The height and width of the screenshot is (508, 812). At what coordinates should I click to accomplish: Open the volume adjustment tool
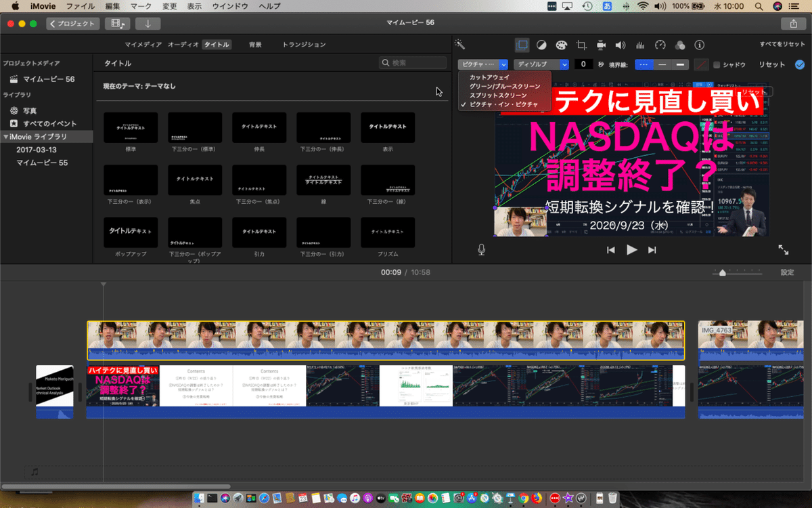pos(621,45)
